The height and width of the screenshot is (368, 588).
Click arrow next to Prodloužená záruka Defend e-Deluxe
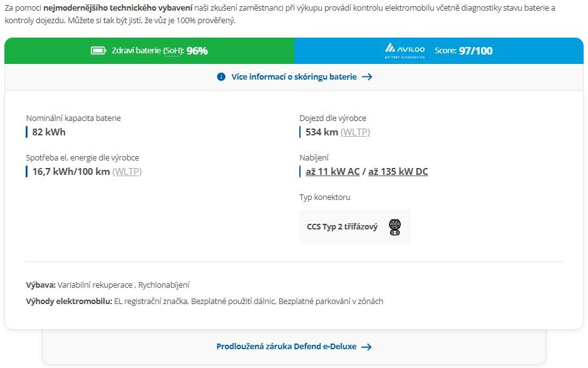[366, 347]
